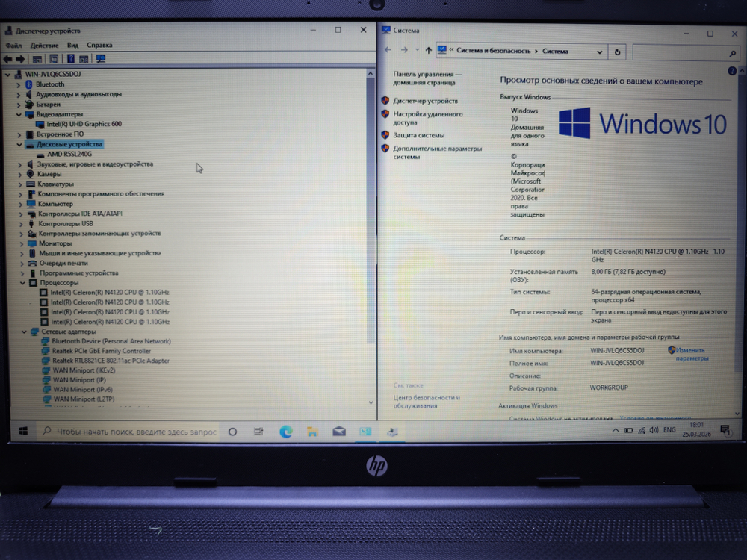Click the refresh icon in System address bar
The width and height of the screenshot is (747, 560).
(x=617, y=52)
